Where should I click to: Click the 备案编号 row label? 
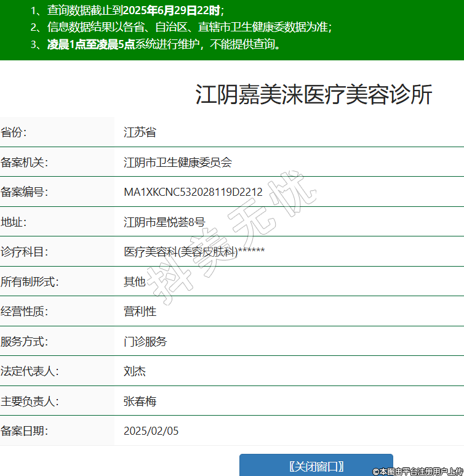pos(25,192)
